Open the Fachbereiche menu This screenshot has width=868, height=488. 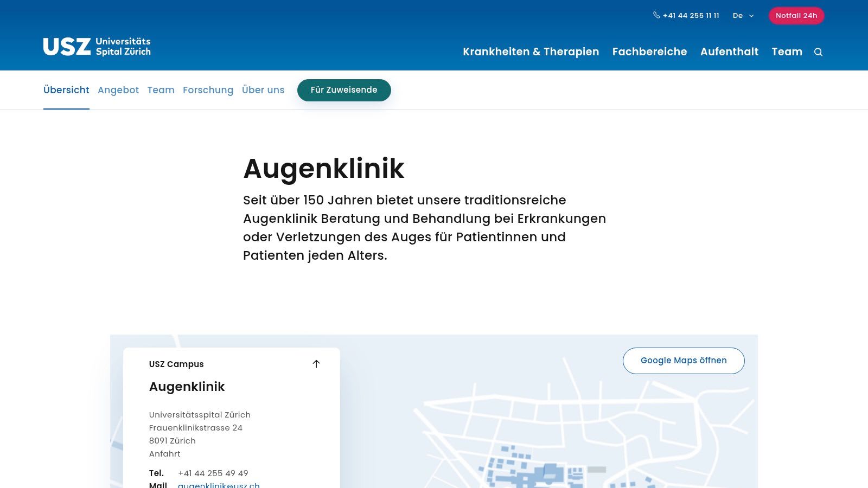click(x=649, y=52)
